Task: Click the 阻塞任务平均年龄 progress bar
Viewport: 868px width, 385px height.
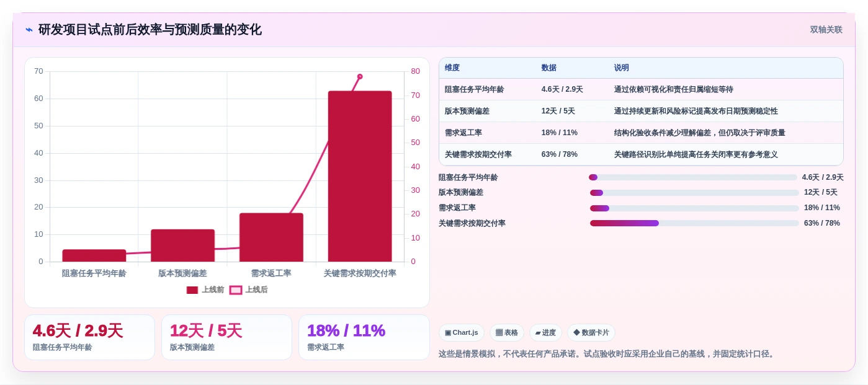Action: point(693,177)
